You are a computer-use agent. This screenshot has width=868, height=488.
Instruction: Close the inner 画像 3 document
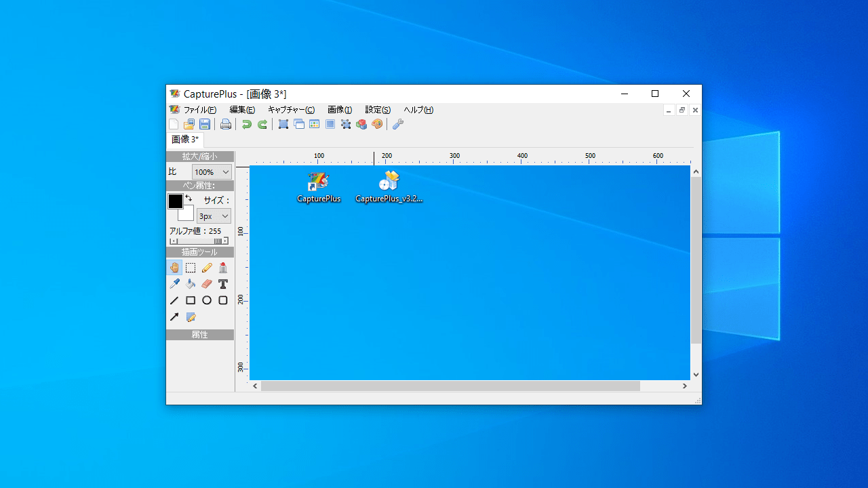(x=695, y=110)
